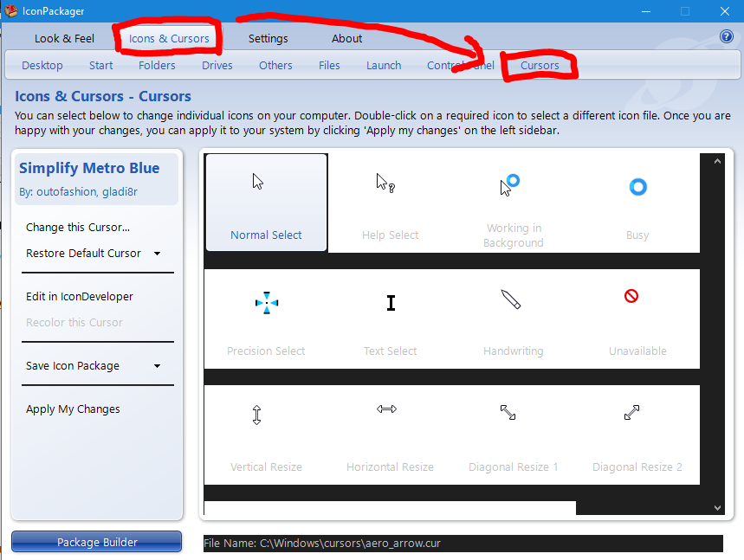Image resolution: width=744 pixels, height=560 pixels.
Task: Switch to the Look & Feel tab
Action: (x=64, y=38)
